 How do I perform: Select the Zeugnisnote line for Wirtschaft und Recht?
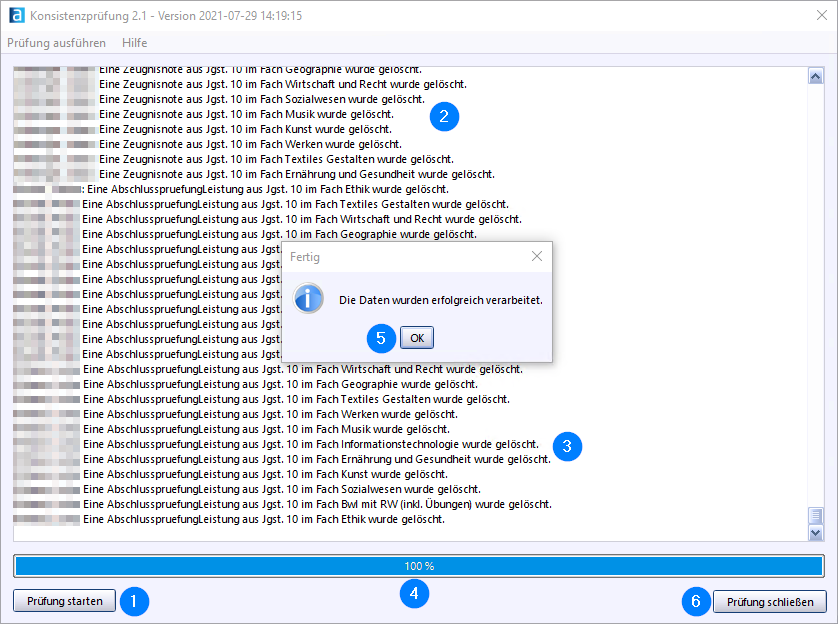pyautogui.click(x=283, y=84)
